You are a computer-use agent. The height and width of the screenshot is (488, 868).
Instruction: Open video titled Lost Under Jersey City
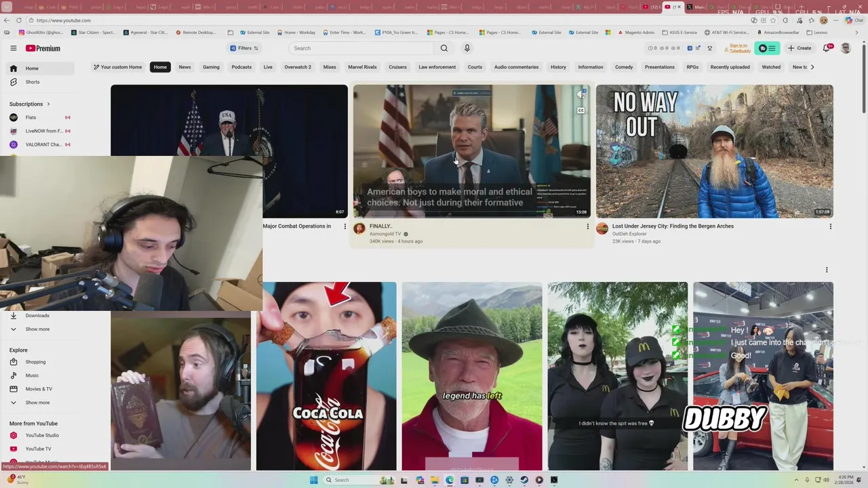[673, 226]
